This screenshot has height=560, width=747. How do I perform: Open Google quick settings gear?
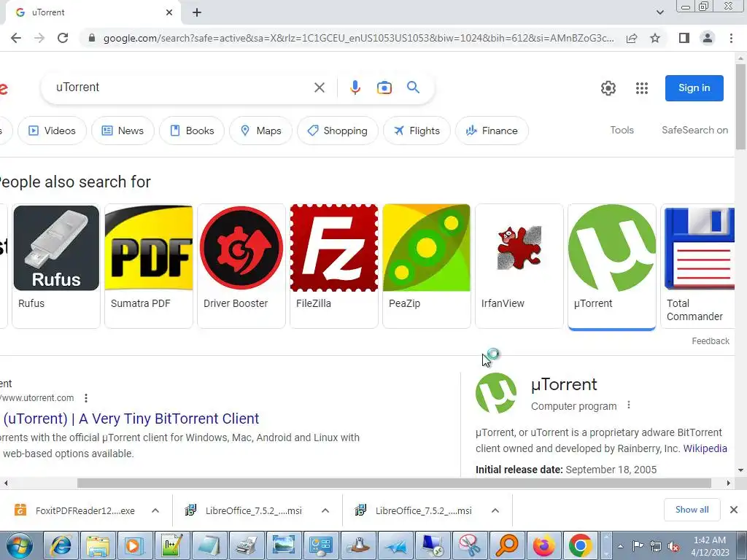pos(608,88)
